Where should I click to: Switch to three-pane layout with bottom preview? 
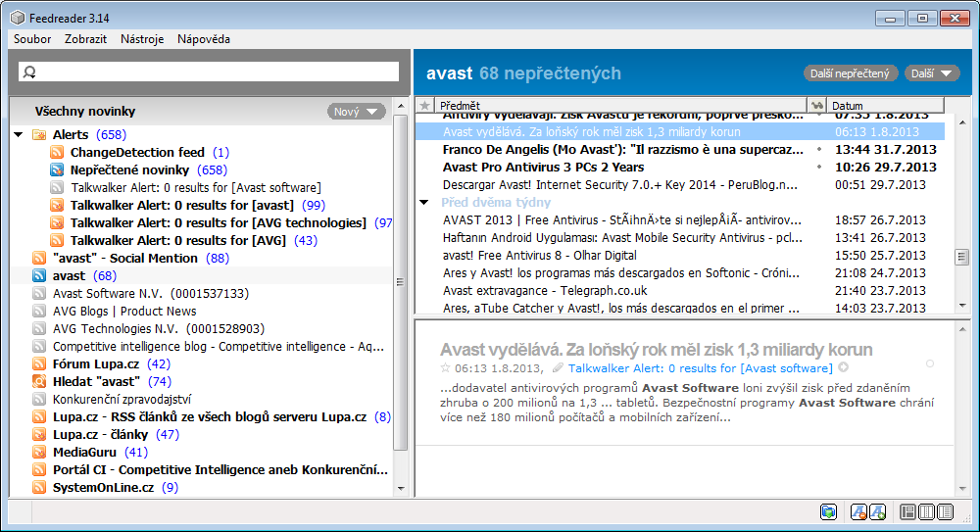pos(907,512)
